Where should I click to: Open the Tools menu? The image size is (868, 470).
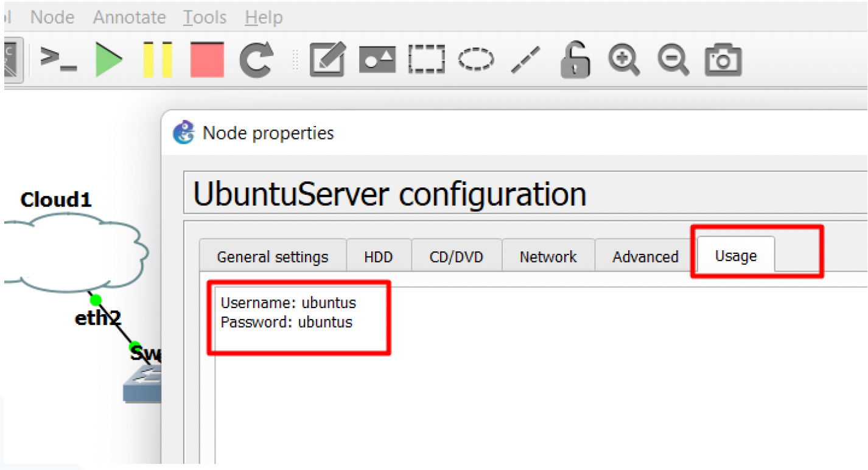tap(205, 17)
